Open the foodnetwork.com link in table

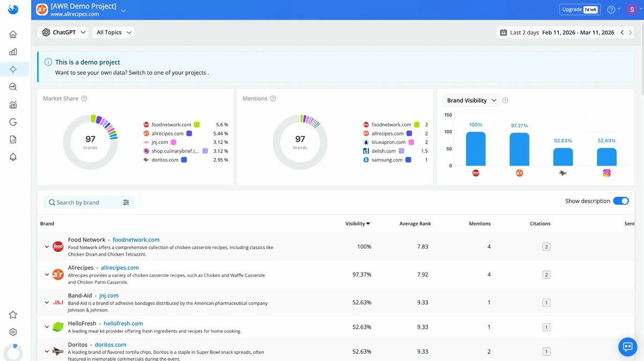[x=136, y=240]
